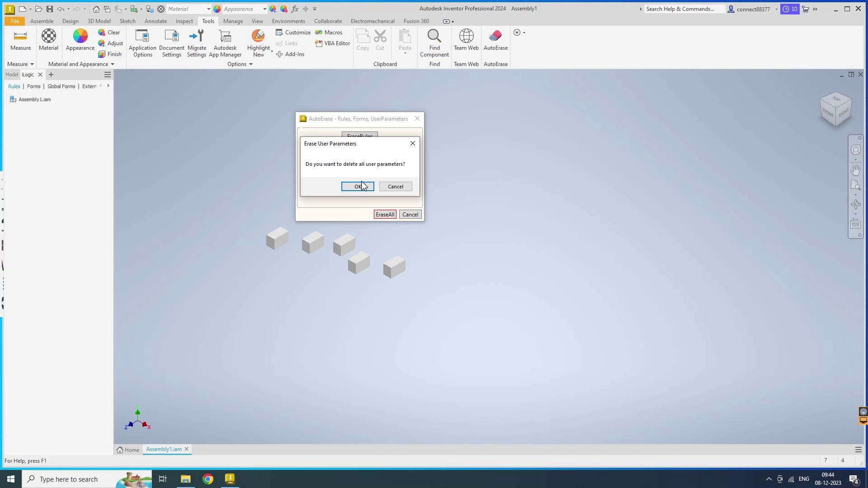Switch to the Manage ribbon tab
This screenshot has height=488, width=868.
(233, 21)
